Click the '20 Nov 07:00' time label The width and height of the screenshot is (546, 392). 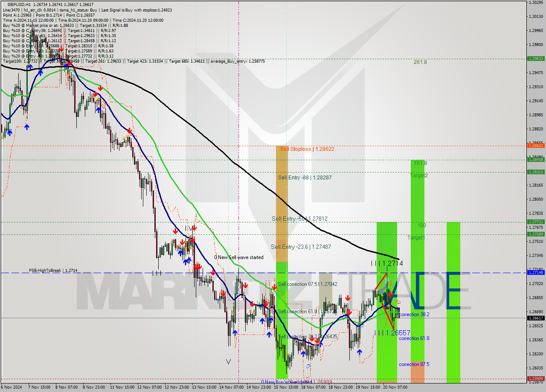395,388
